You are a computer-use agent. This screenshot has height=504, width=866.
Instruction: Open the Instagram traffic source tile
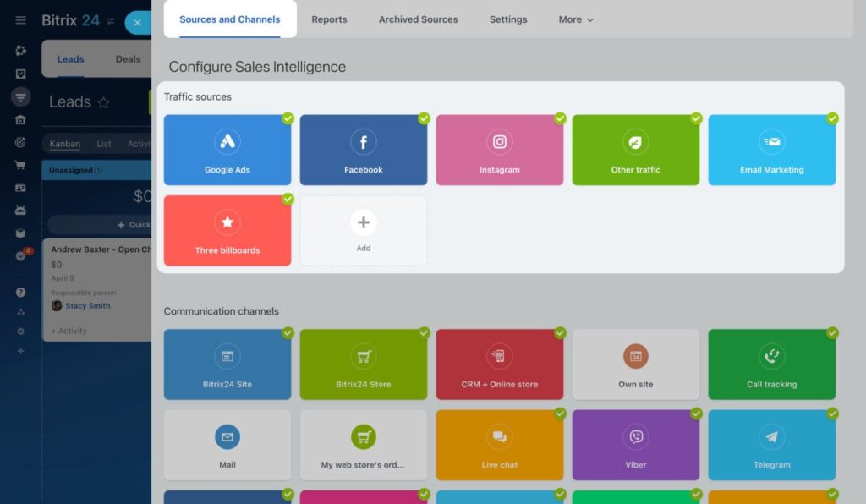pyautogui.click(x=499, y=143)
